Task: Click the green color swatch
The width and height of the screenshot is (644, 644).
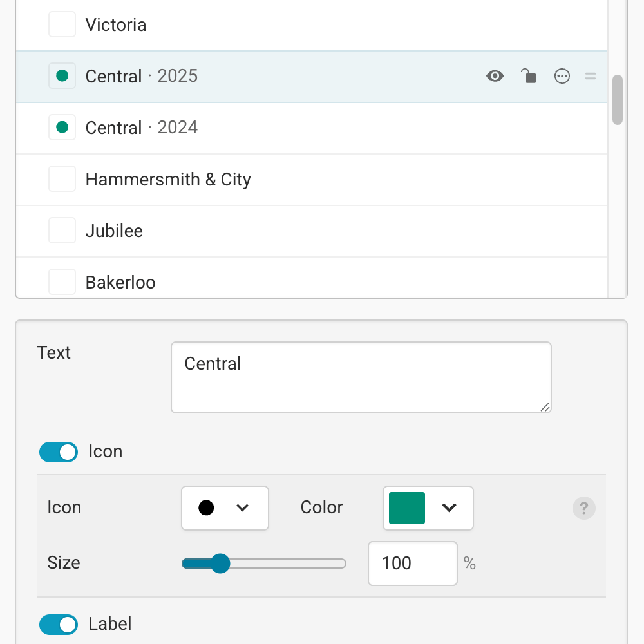Action: point(406,508)
